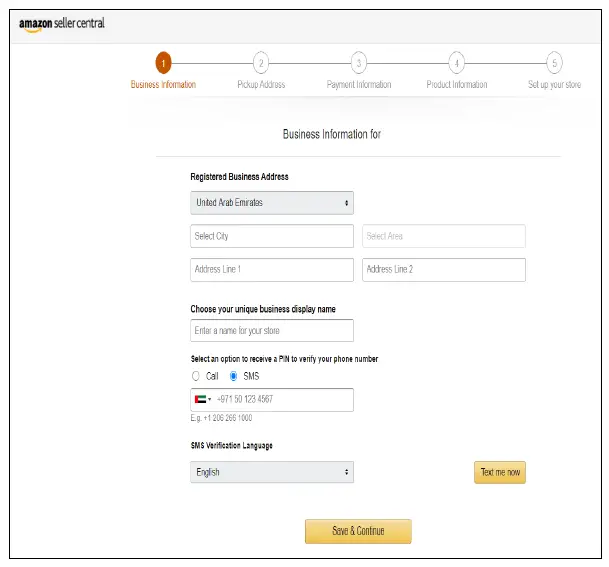This screenshot has height=567, width=609.
Task: Click the Text me now button
Action: [500, 472]
